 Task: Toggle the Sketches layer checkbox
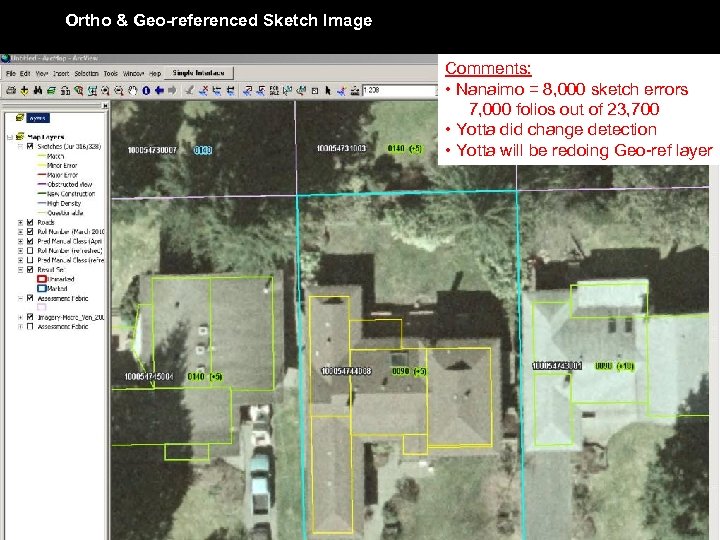point(30,146)
